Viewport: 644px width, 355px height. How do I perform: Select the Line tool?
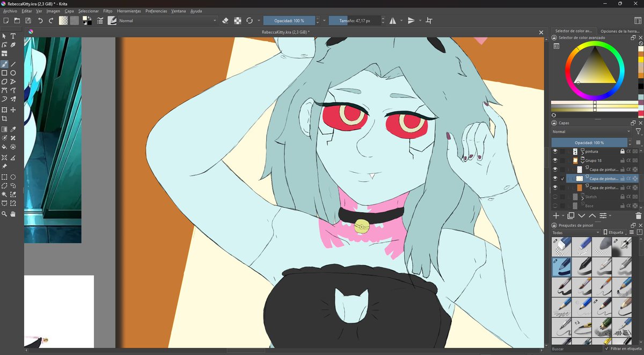[13, 64]
